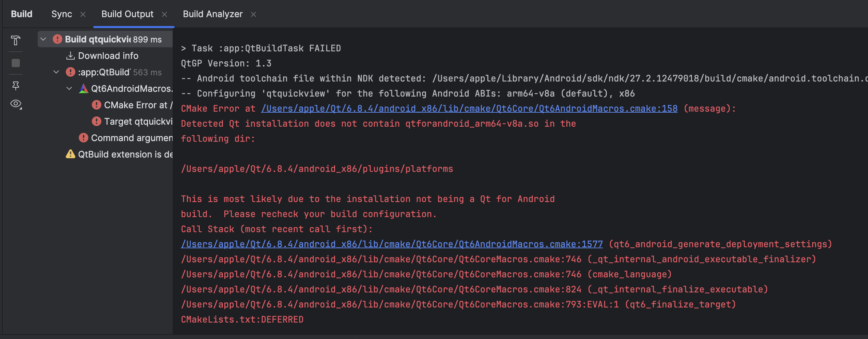Close the Sync tab
This screenshot has height=339, width=868.
[83, 14]
